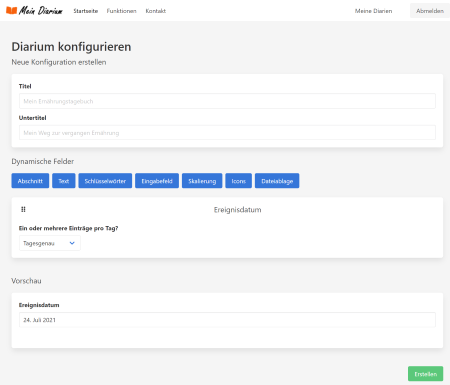The image size is (450, 385).
Task: Click the orange book logo icon
Action: (12, 10)
